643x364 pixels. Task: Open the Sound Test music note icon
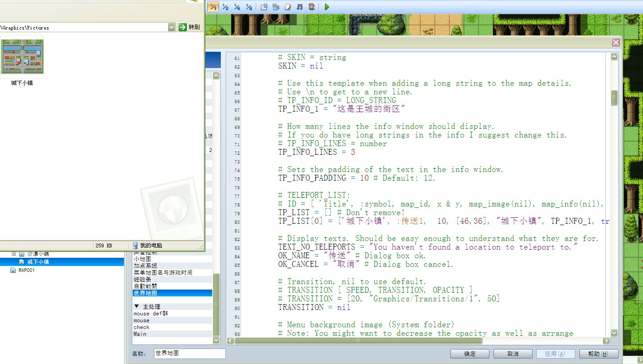click(299, 7)
